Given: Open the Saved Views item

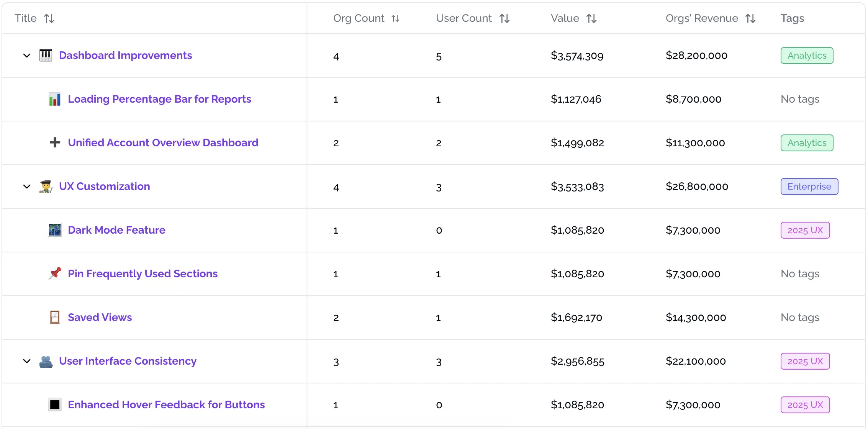Looking at the screenshot, I should pyautogui.click(x=100, y=317).
